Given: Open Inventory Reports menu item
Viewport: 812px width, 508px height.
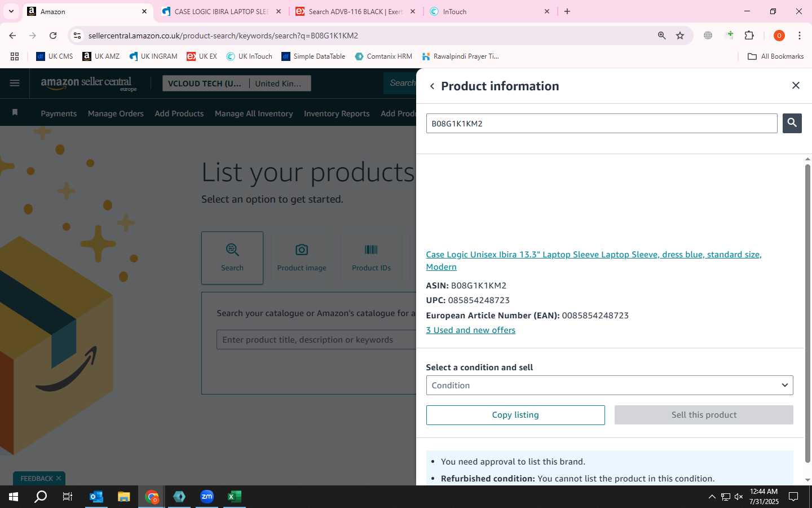Looking at the screenshot, I should click(x=337, y=113).
